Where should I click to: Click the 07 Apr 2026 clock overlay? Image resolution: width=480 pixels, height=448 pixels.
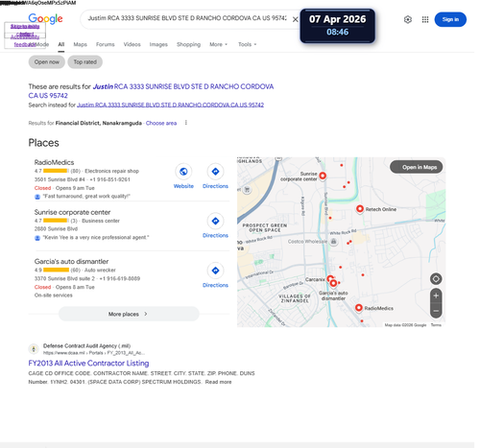[x=337, y=26]
